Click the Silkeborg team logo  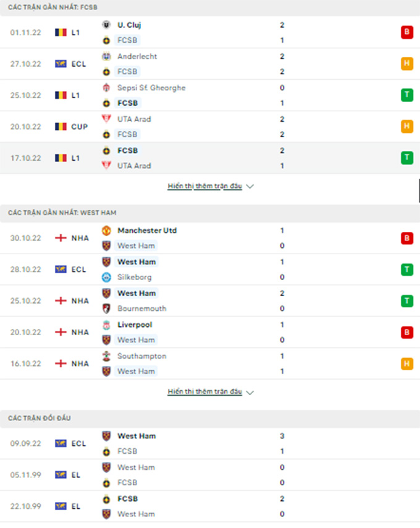tap(106, 277)
